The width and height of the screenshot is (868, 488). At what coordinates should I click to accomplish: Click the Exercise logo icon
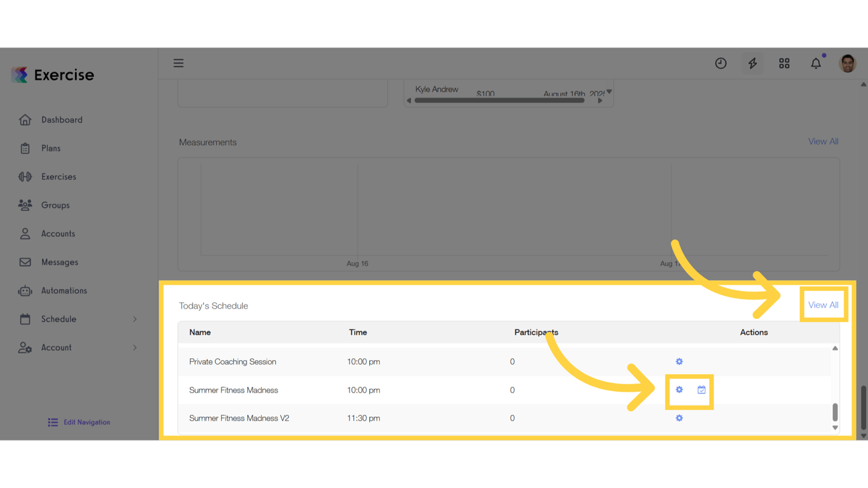click(20, 75)
